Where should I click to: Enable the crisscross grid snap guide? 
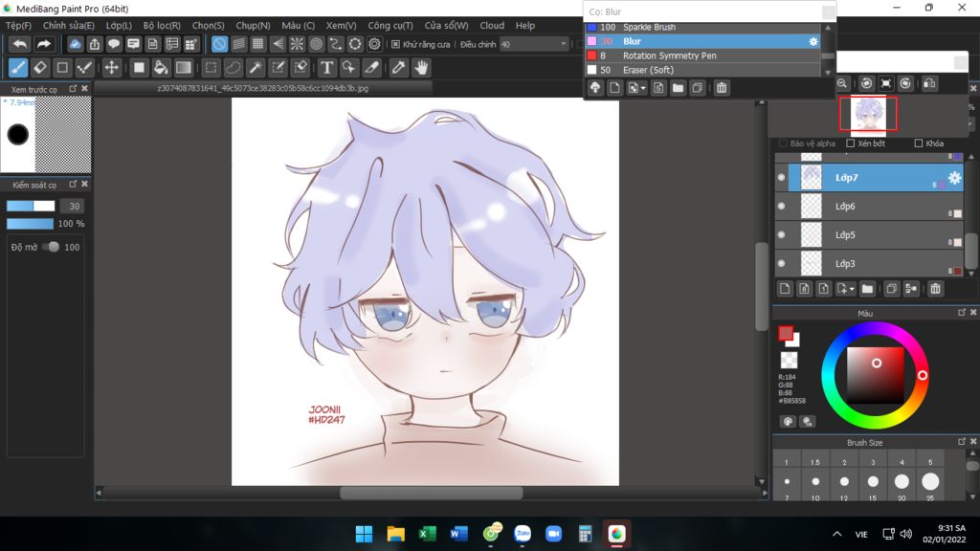pyautogui.click(x=258, y=44)
